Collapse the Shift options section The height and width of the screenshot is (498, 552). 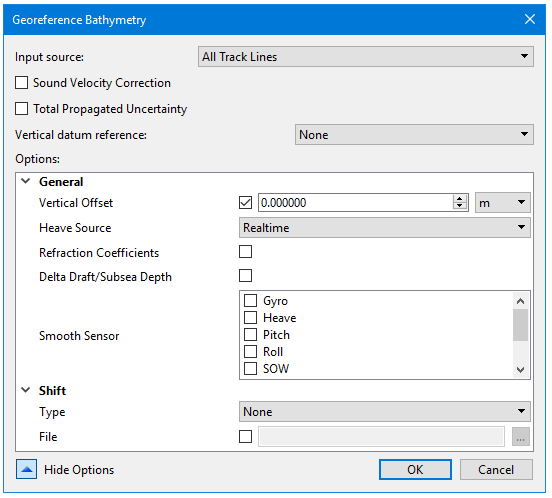(x=26, y=390)
